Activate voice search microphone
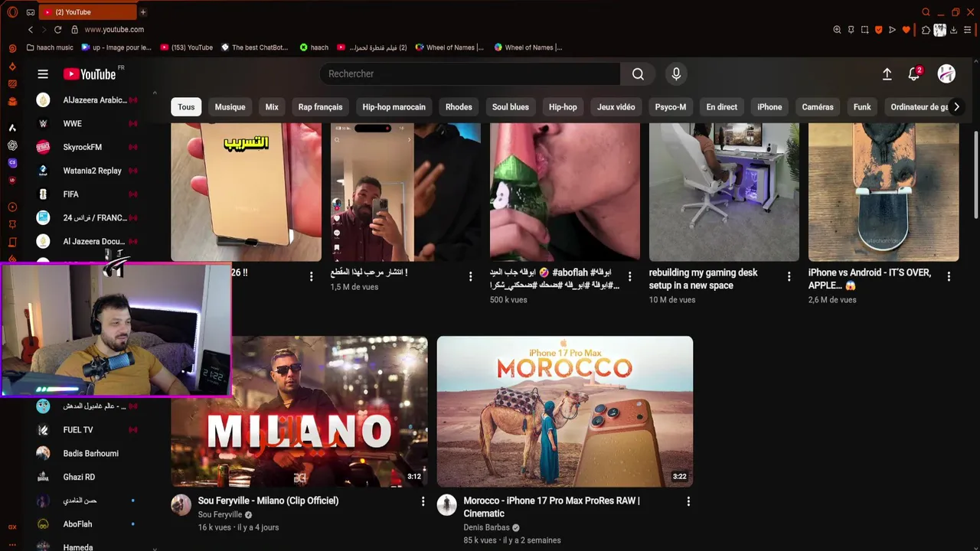Viewport: 980px width, 551px height. 676,74
